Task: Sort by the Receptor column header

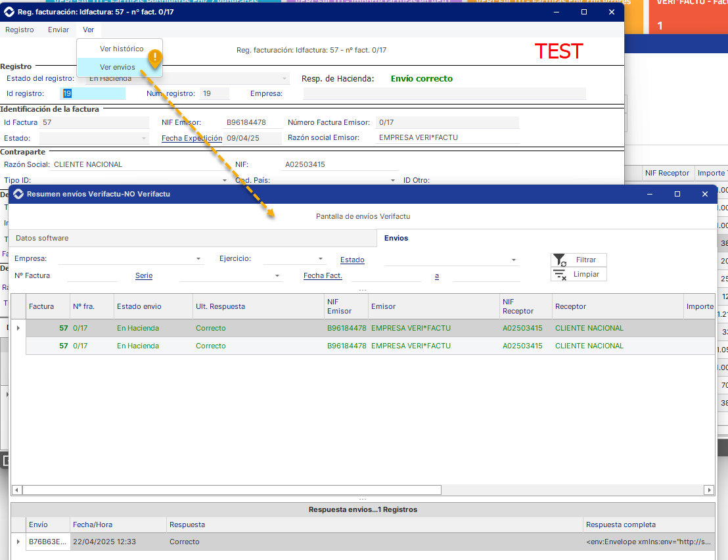Action: pos(618,306)
